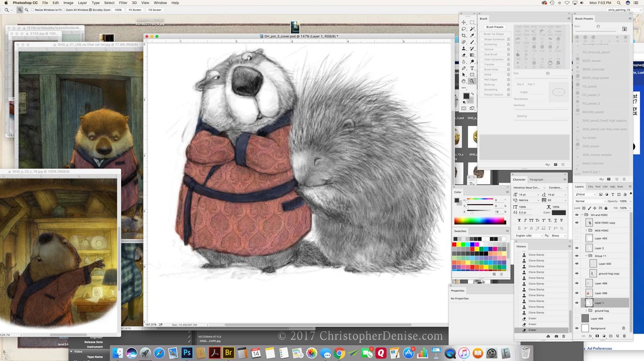Screen dimensions: 644x361
Task: Select the Hand tool
Action: [x=464, y=81]
